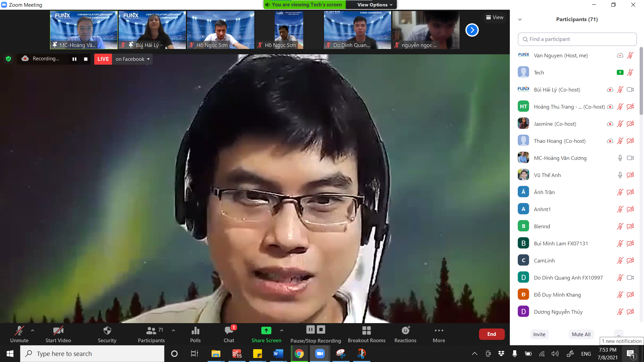
Task: Click the participants list scrollbar
Action: pos(641,80)
